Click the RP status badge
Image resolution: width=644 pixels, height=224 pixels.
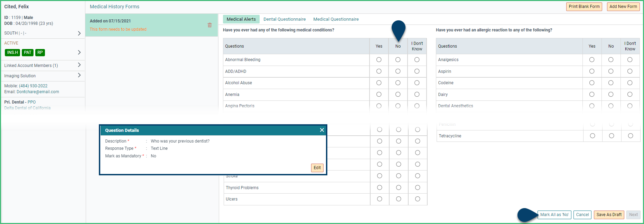[x=40, y=52]
